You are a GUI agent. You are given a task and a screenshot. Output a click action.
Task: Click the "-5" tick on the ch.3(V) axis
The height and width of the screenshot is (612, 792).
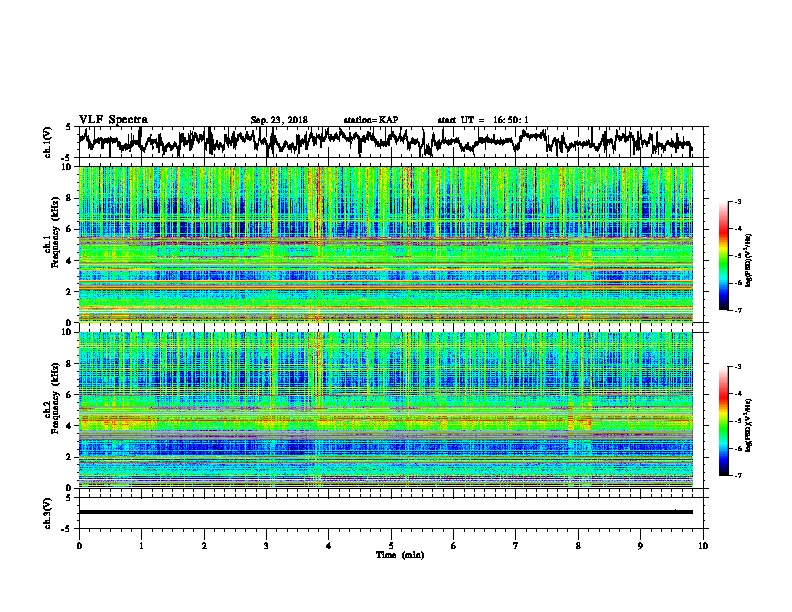tap(67, 529)
